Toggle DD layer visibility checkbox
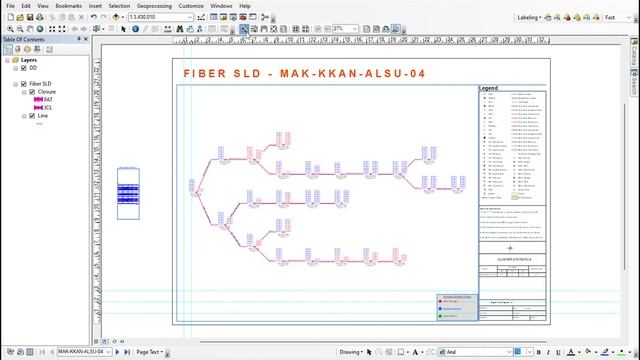Viewport: 640px width, 360px height. coord(24,68)
